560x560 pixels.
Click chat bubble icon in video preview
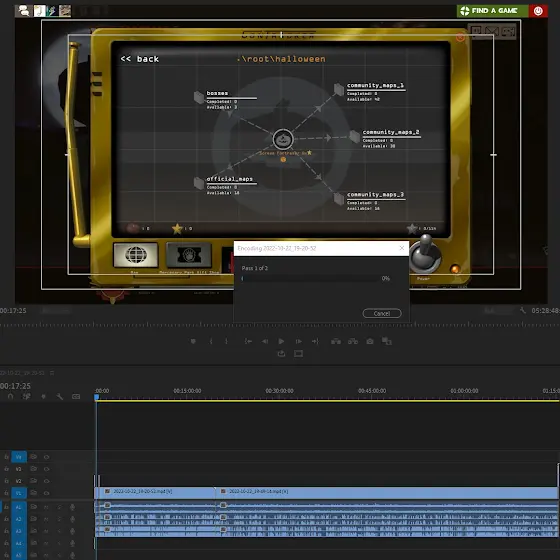(24, 11)
